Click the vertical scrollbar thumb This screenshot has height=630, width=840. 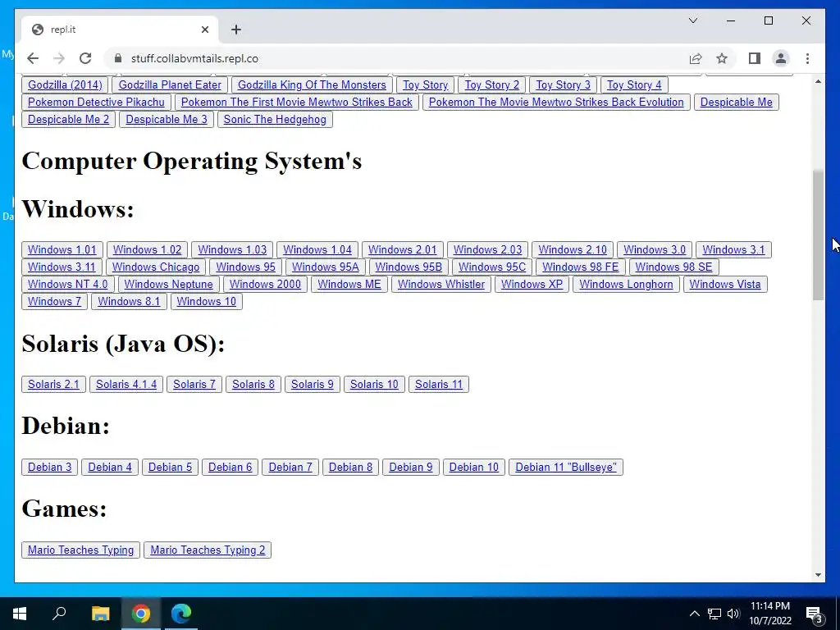tap(818, 235)
